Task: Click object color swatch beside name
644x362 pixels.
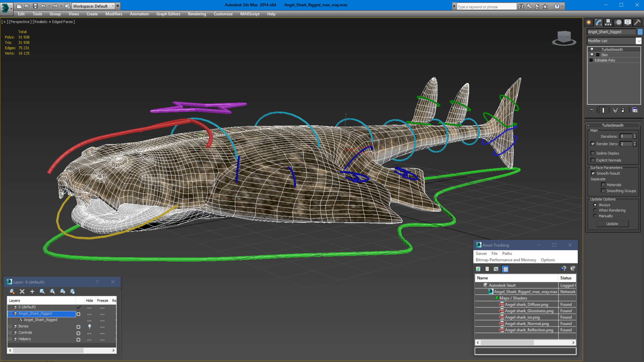Action: coord(640,32)
